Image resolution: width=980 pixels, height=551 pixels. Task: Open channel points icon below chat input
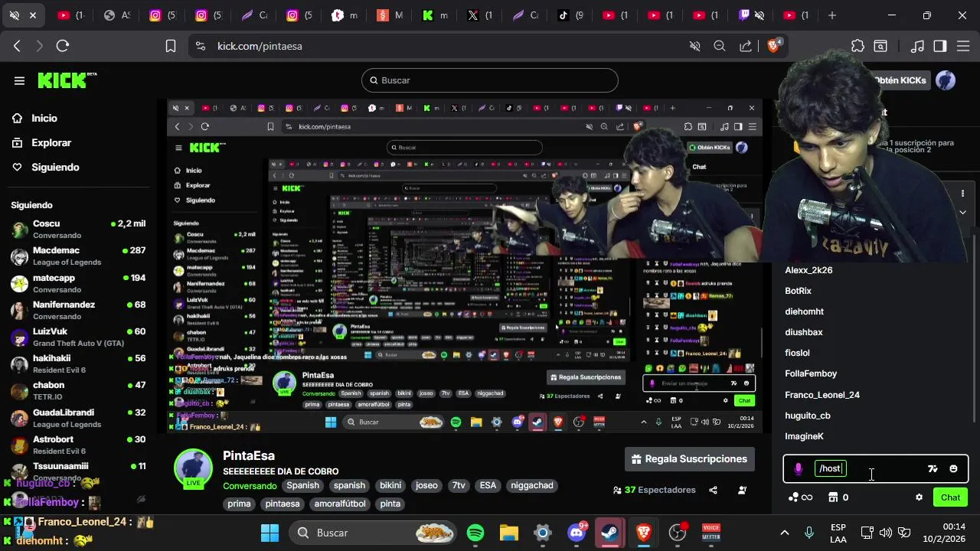pos(799,497)
